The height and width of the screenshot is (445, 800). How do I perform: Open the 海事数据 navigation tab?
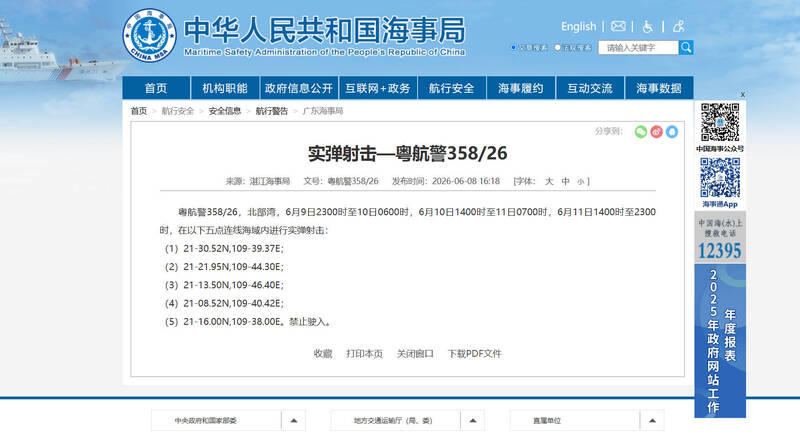[659, 88]
